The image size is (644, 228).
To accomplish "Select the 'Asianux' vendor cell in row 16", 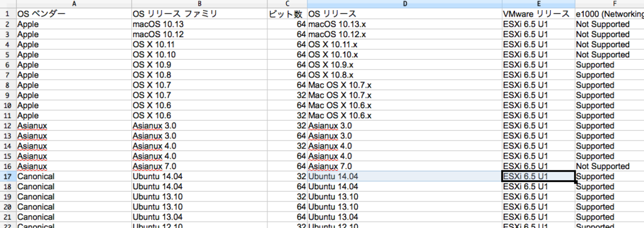I will pyautogui.click(x=74, y=166).
